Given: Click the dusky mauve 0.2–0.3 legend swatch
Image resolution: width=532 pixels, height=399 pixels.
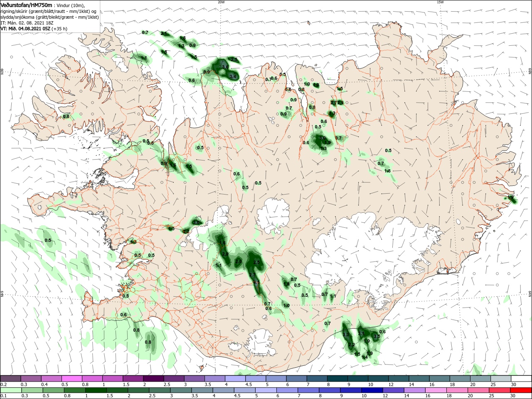Looking at the screenshot, I should (11, 379).
